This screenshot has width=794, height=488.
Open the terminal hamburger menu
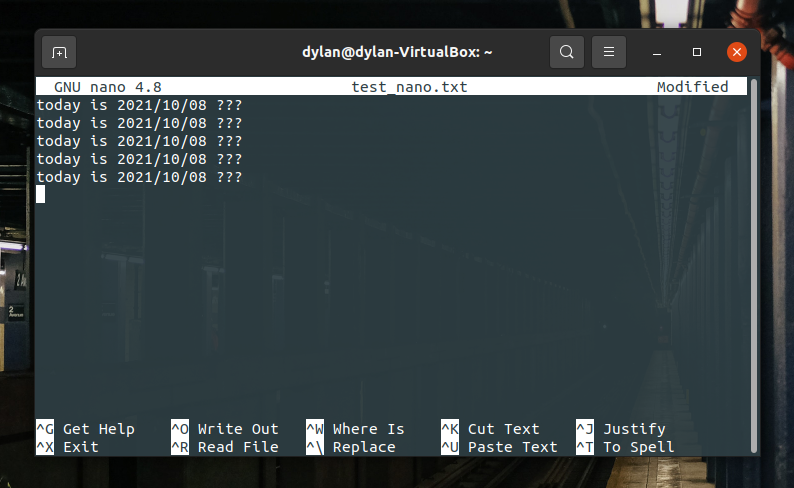[x=609, y=52]
